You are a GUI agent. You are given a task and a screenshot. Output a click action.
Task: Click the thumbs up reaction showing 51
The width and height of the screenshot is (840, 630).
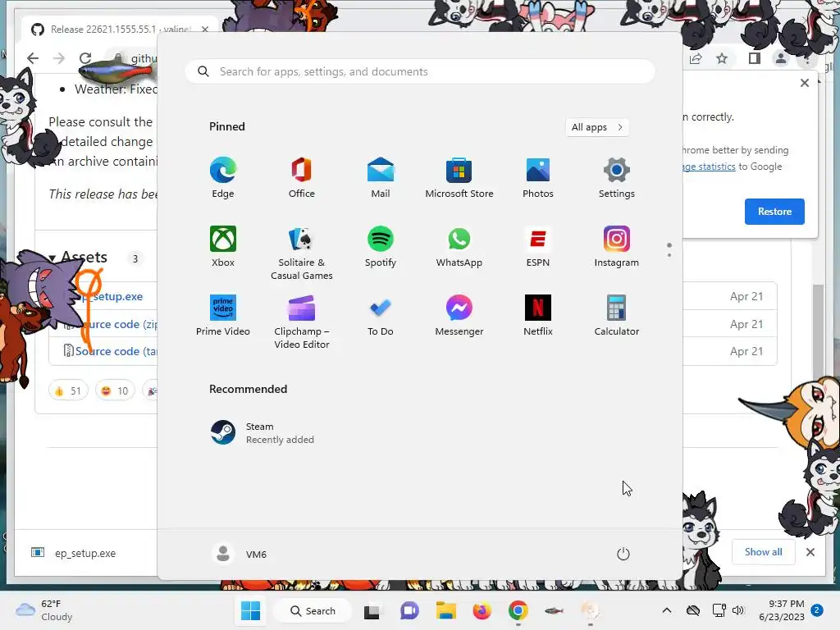coord(68,390)
